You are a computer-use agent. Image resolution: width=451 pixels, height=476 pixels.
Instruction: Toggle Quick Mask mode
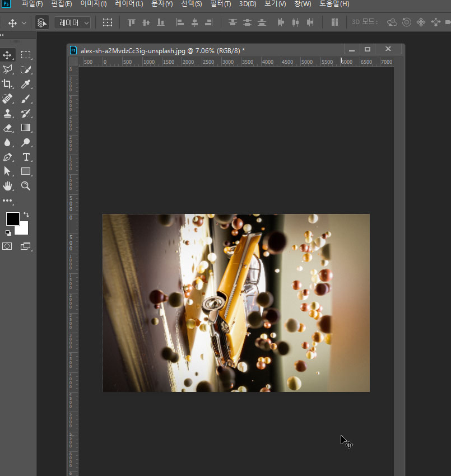(x=7, y=246)
